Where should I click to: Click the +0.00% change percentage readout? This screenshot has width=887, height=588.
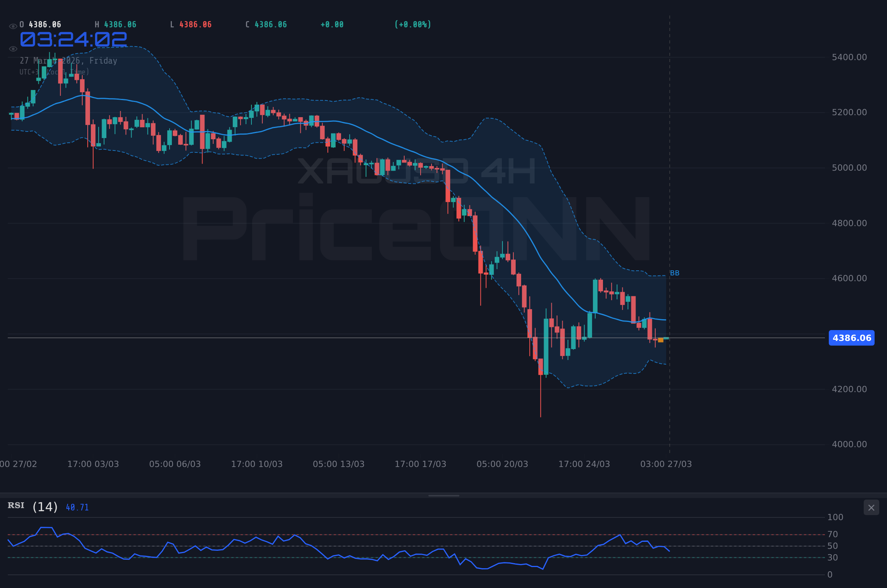412,24
